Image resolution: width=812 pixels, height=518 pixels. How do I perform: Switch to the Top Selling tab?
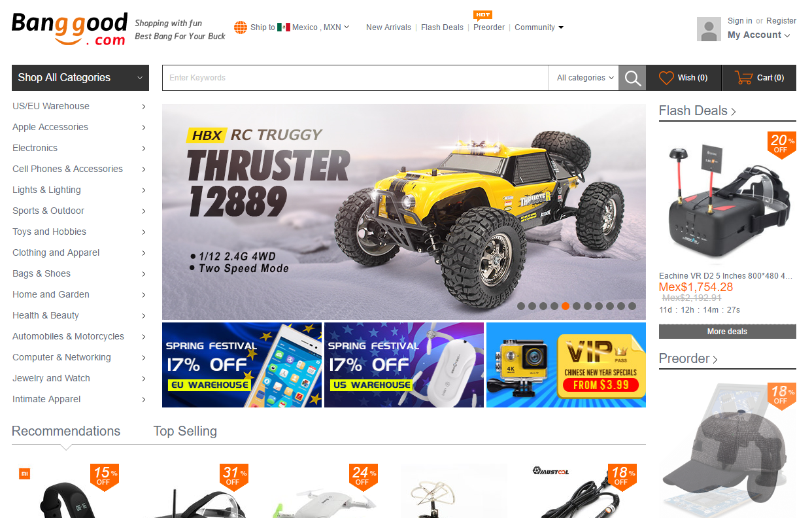point(185,431)
